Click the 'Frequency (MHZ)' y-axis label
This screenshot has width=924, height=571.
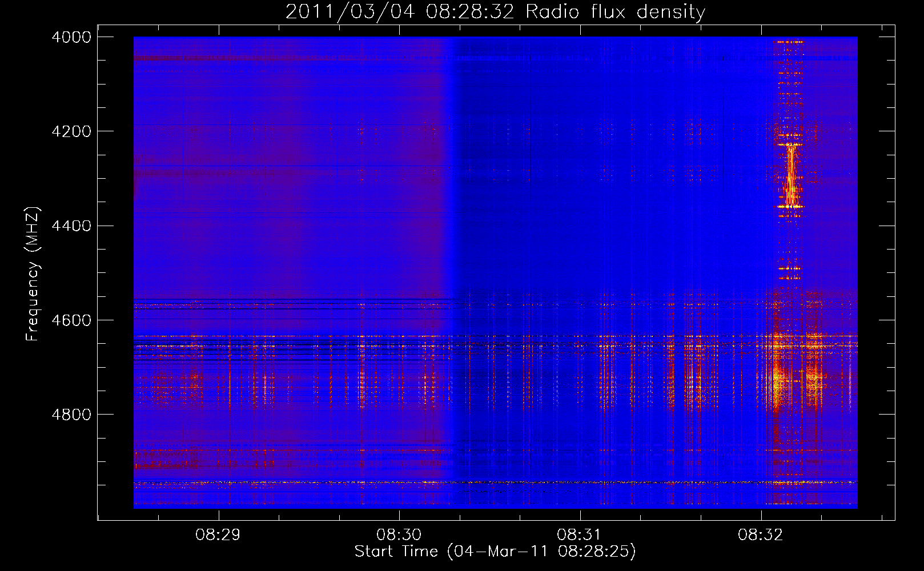click(x=33, y=274)
